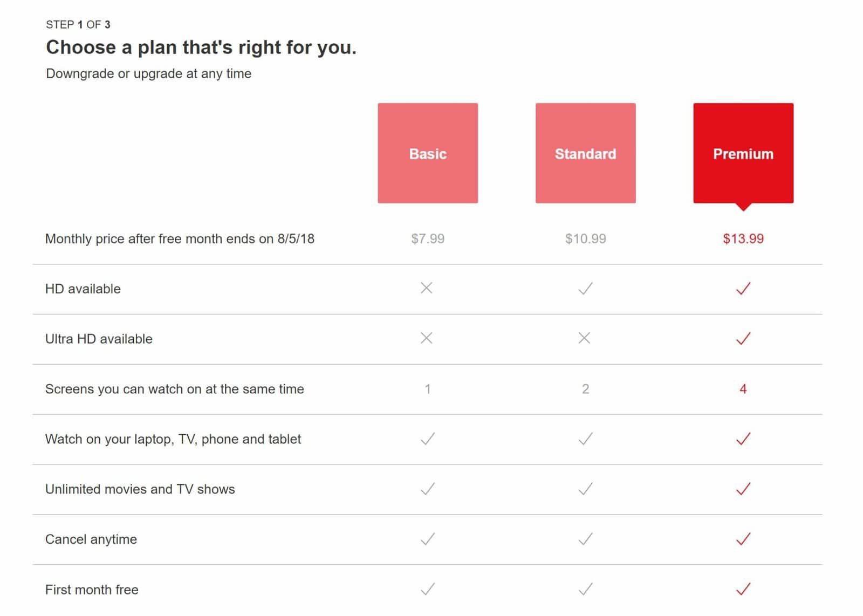Click the $7.99 Basic price

pos(426,238)
